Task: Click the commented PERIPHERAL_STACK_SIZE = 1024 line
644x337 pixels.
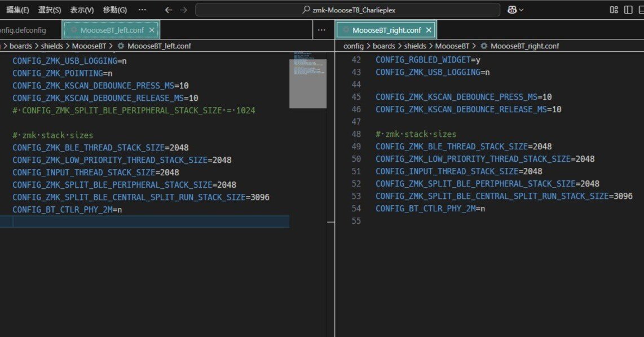Action: click(x=134, y=110)
